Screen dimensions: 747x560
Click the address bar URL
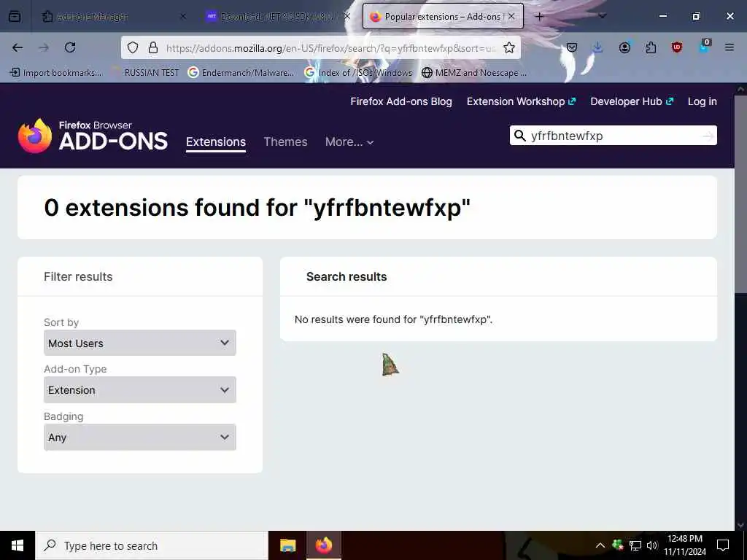coord(330,48)
